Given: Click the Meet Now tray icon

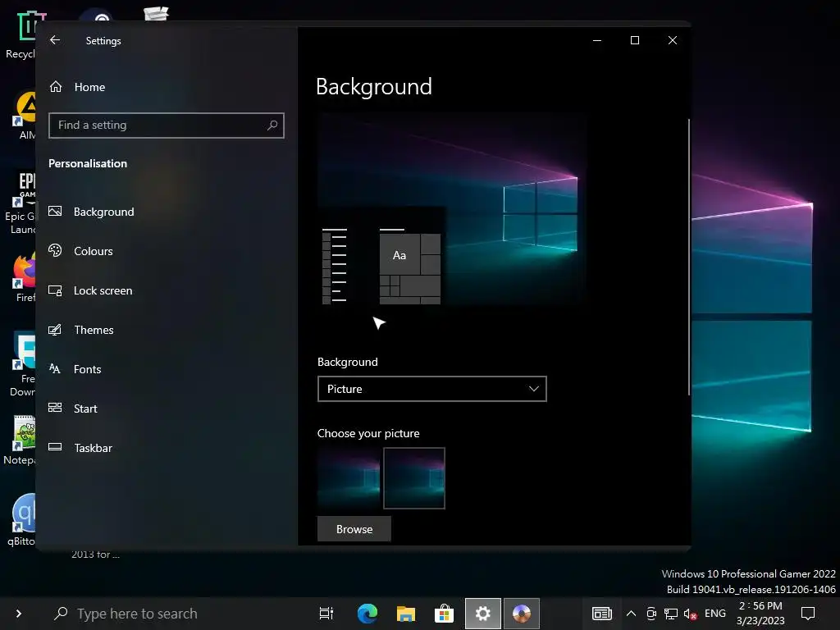Looking at the screenshot, I should tap(651, 614).
